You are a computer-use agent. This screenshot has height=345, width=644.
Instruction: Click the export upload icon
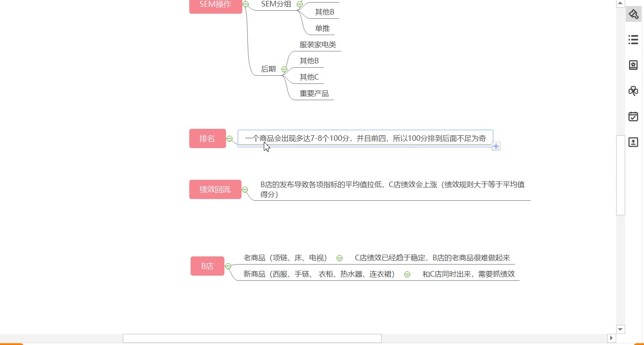(x=633, y=142)
